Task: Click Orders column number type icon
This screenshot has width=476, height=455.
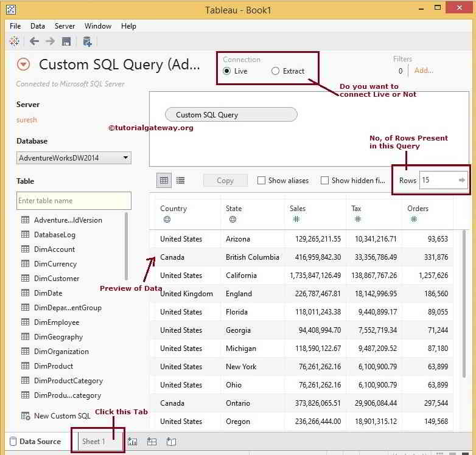Action: coord(413,220)
